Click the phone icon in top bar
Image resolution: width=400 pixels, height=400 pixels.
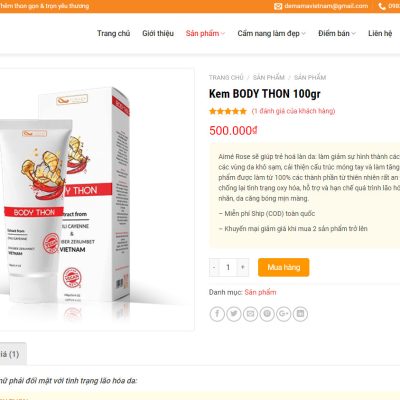(382, 6)
